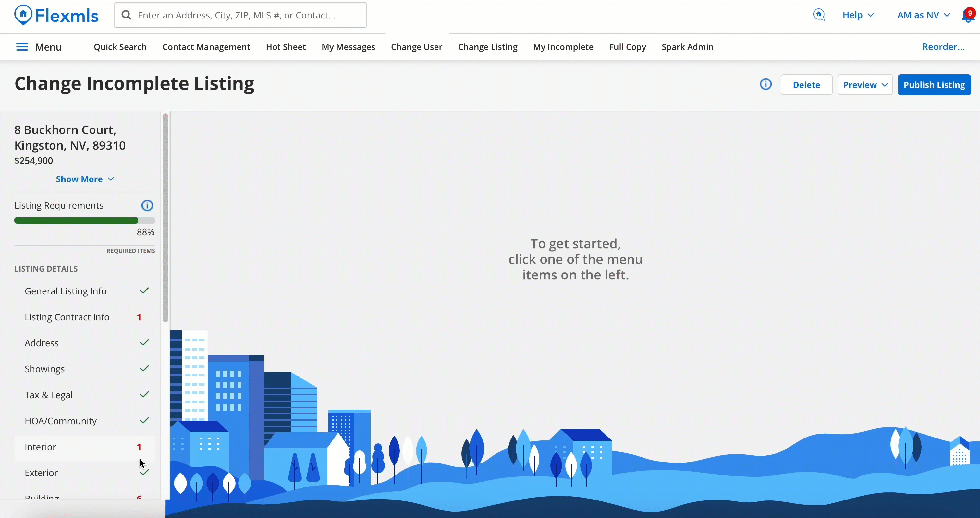
Task: Open the Showings section
Action: point(84,369)
